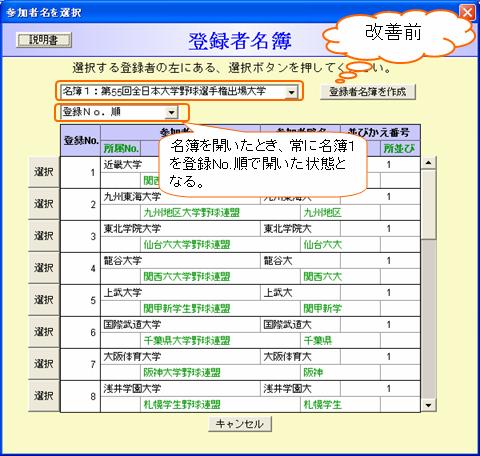Click the 所属No. column header
Screen dimensions: 480x456
[121, 149]
